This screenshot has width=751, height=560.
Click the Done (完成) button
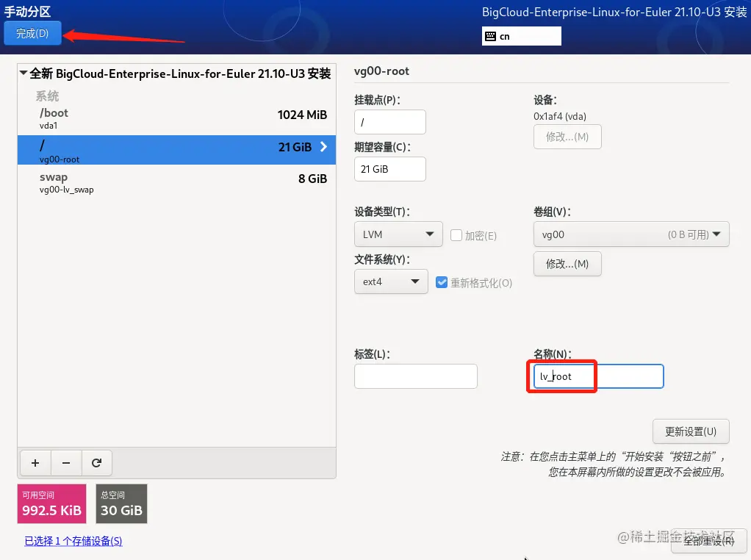coord(32,33)
